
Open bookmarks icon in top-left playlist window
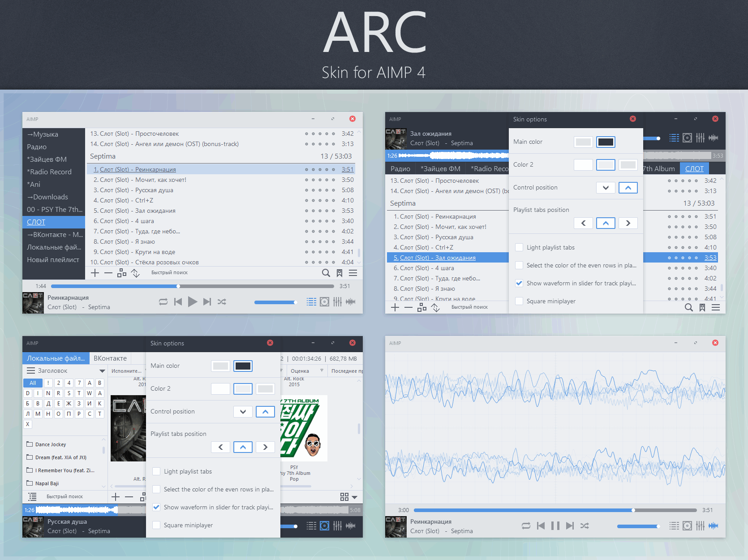pyautogui.click(x=340, y=273)
